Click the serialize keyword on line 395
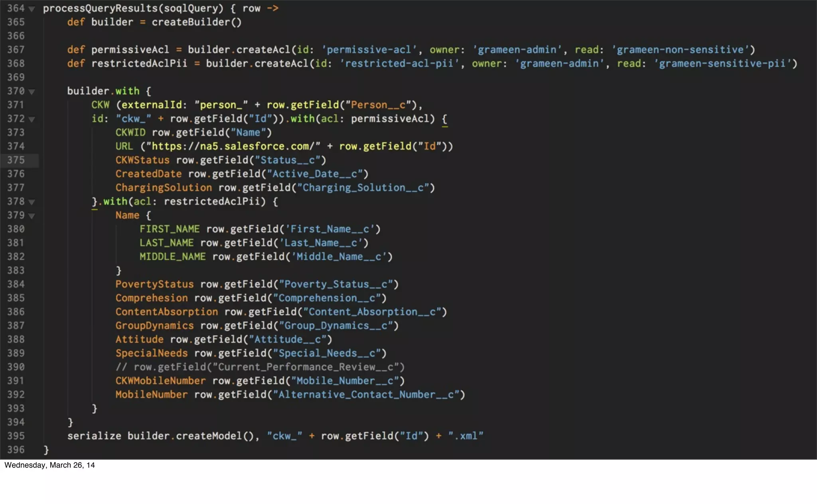Screen dimensions: 817x504 click(94, 436)
